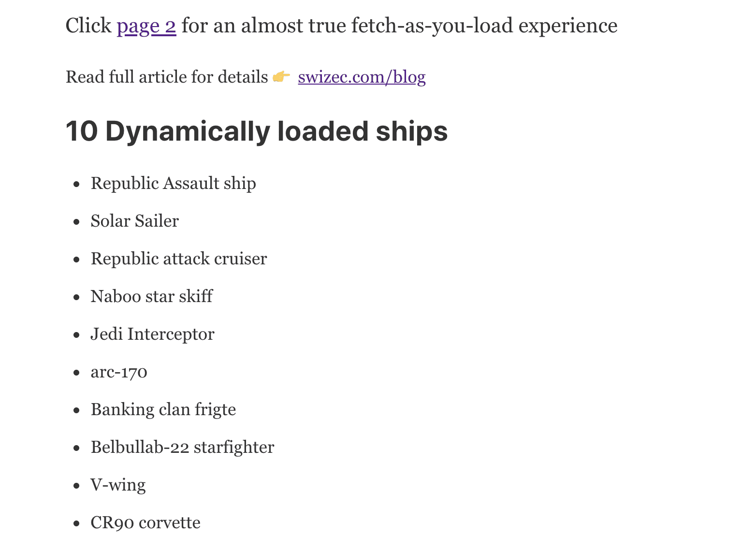The width and height of the screenshot is (756, 550).
Task: Click the Naboo star skiff entry
Action: 151,297
